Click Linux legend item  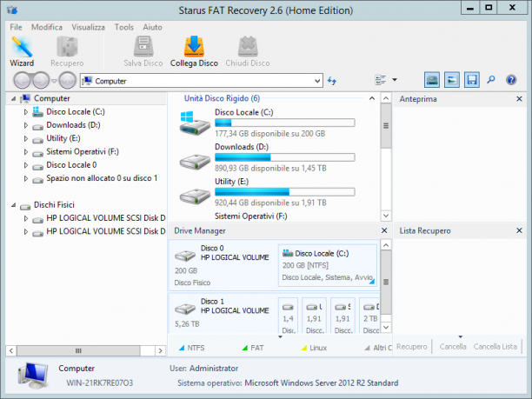(x=314, y=348)
